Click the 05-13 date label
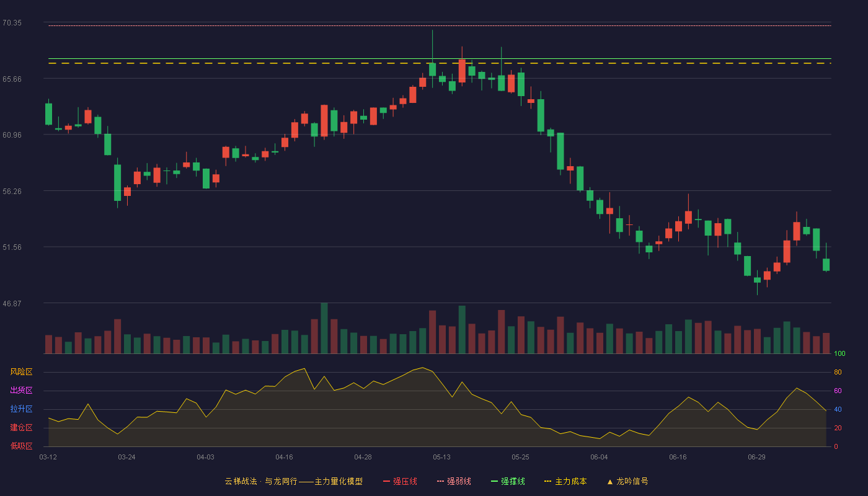This screenshot has height=496, width=868. click(441, 457)
